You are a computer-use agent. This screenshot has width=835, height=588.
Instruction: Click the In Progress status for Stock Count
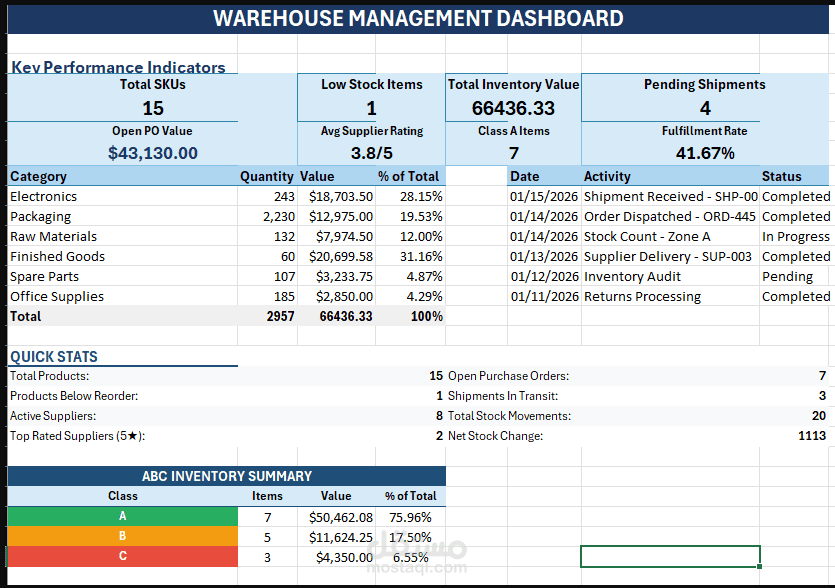coord(794,236)
